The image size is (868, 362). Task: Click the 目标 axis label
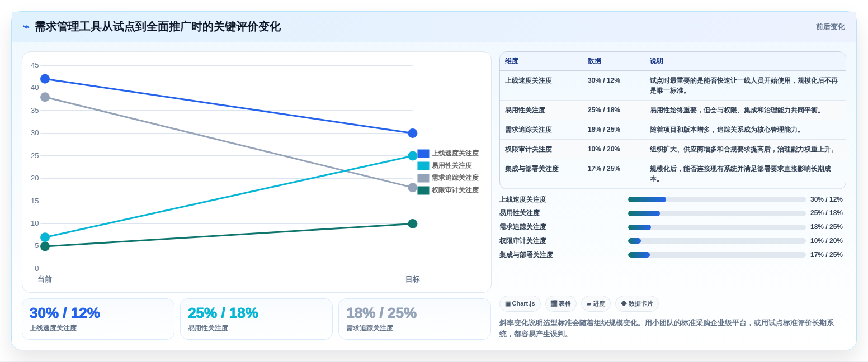click(413, 279)
